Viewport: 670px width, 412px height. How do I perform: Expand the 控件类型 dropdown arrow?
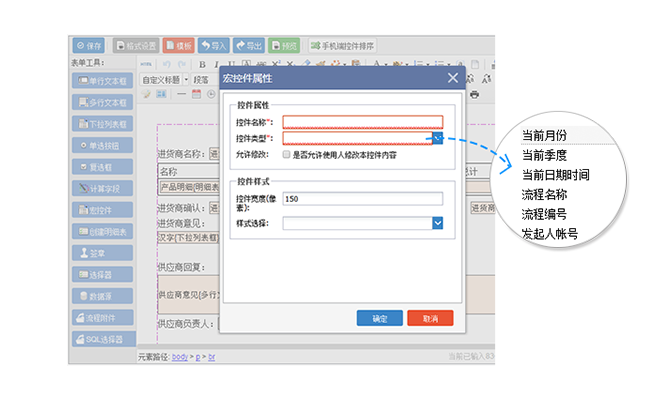[x=437, y=138]
